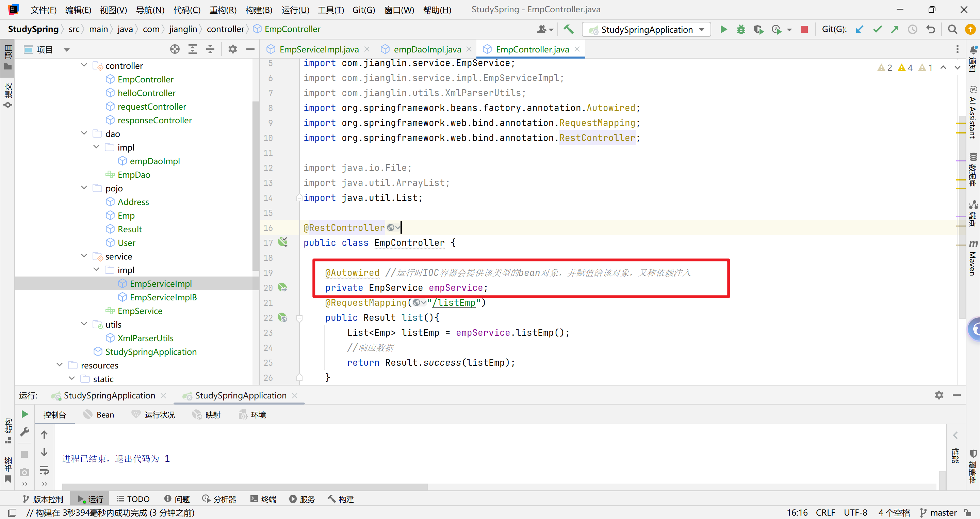Screen dimensions: 980x519
Task: Open StudySpringApplication run configuration dropdown
Action: [647, 29]
